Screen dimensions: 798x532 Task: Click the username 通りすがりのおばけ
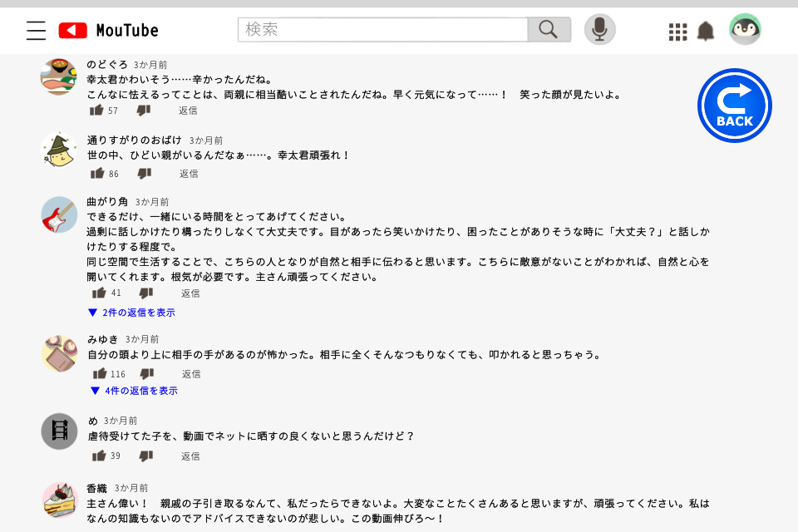click(x=134, y=140)
